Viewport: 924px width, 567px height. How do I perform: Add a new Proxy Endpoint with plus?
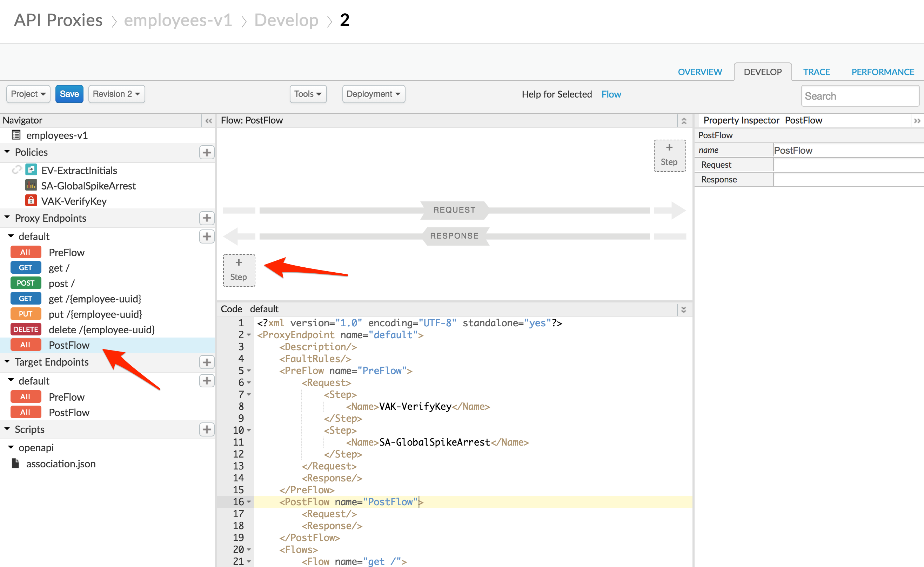(207, 218)
